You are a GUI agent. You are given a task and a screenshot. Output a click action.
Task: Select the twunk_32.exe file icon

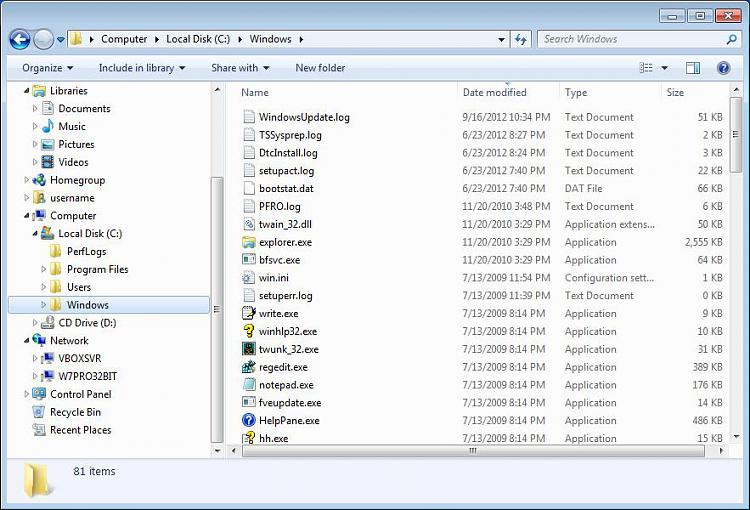pyautogui.click(x=249, y=349)
